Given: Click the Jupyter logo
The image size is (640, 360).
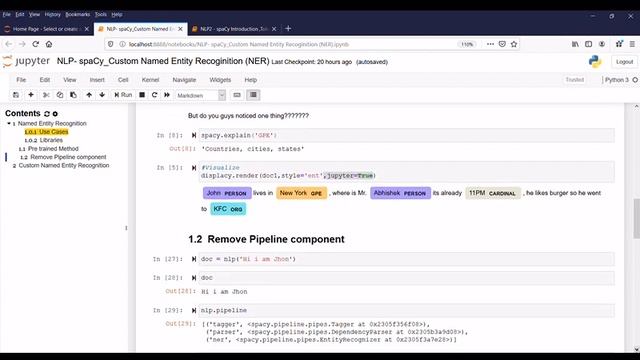Looking at the screenshot, I should (26, 62).
